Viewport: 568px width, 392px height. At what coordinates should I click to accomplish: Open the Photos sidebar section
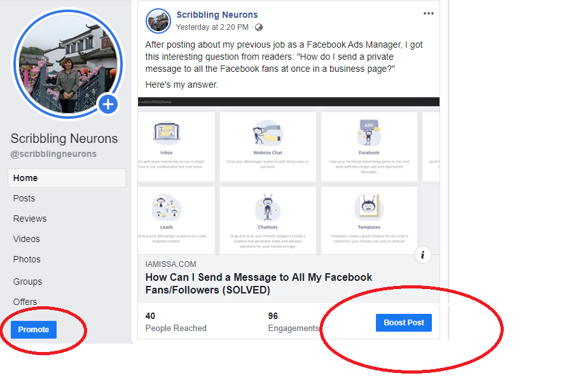27,259
